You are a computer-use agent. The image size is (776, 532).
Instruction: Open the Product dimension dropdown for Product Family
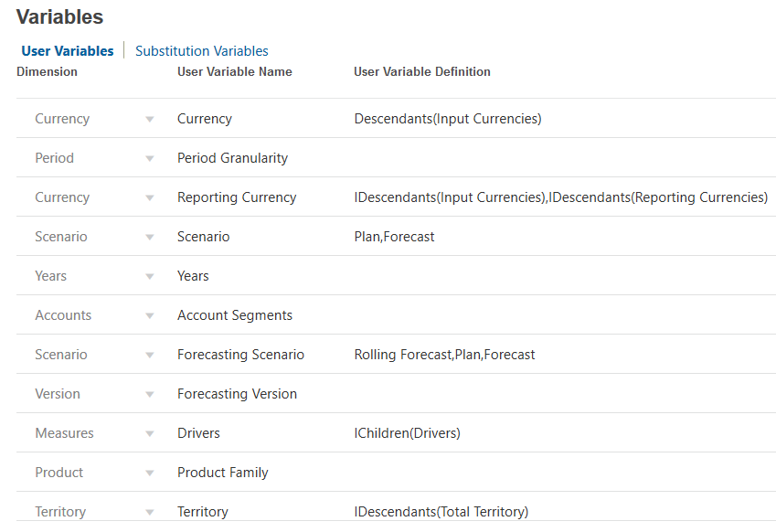[x=149, y=472]
